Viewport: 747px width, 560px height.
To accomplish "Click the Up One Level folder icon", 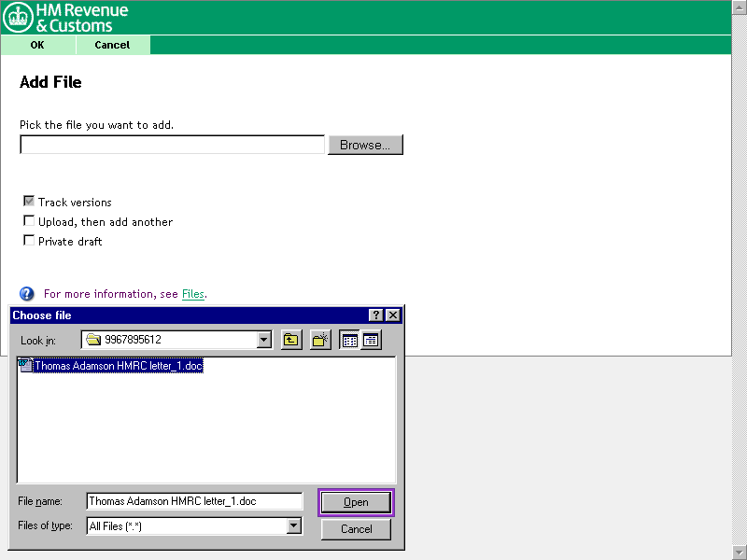I will point(291,341).
